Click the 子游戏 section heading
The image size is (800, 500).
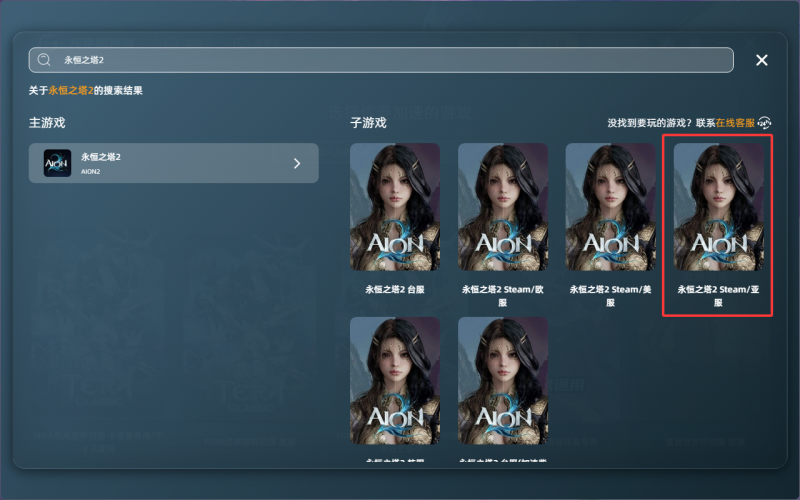point(368,123)
